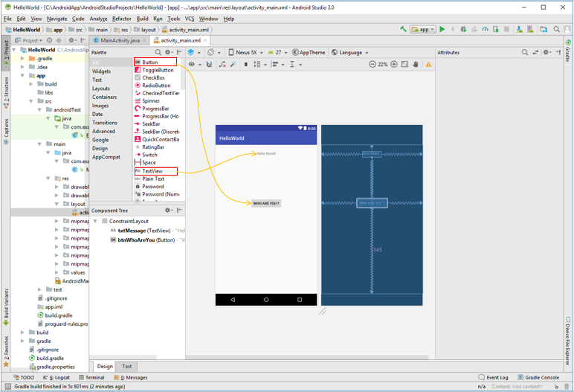Viewport: 574px width, 392px height.
Task: Open the Android Profiler gauge icon
Action: coord(485,29)
